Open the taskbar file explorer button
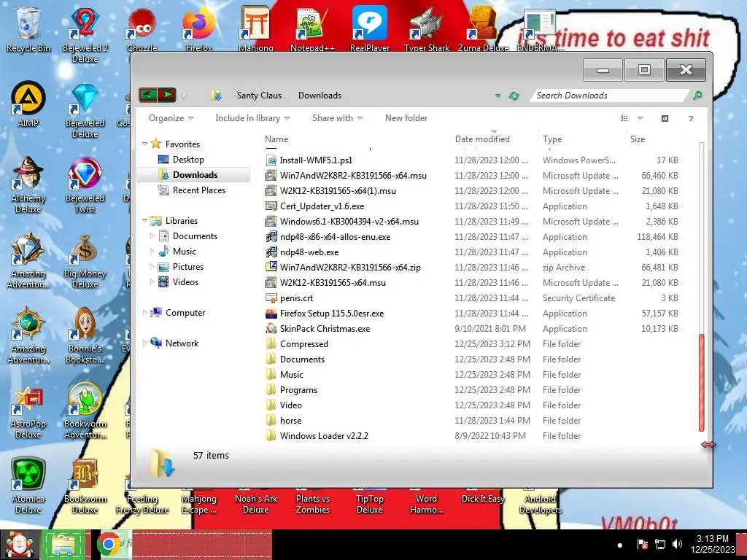The width and height of the screenshot is (747, 560). click(64, 544)
